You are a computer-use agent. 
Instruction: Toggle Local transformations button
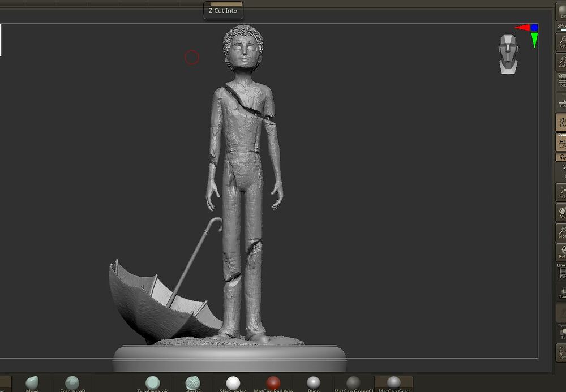561,122
